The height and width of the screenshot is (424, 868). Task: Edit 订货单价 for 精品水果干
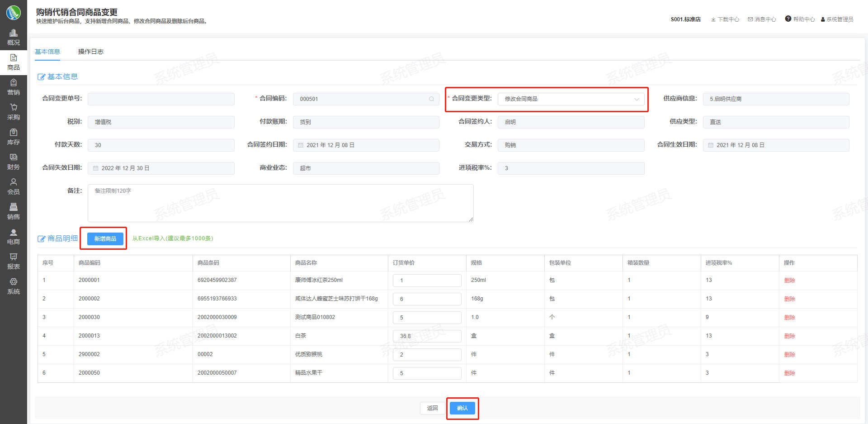(427, 373)
